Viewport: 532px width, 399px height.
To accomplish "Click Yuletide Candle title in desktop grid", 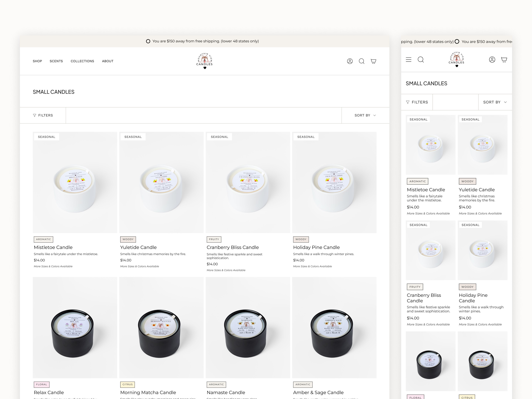I will 138,247.
